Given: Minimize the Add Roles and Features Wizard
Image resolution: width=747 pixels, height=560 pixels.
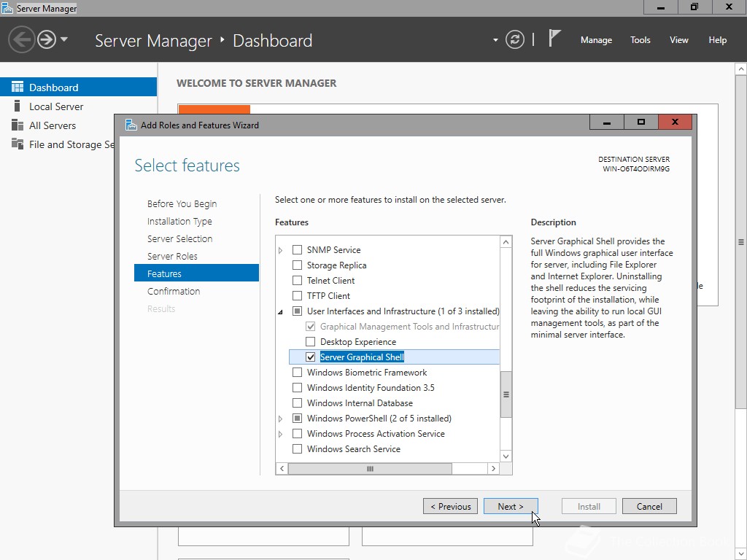Looking at the screenshot, I should tap(606, 122).
